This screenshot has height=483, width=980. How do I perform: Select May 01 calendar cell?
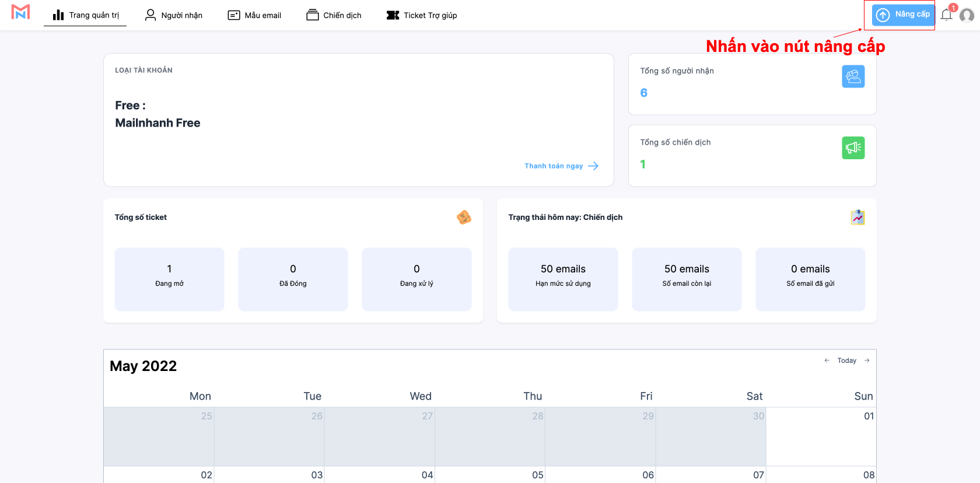[821, 436]
